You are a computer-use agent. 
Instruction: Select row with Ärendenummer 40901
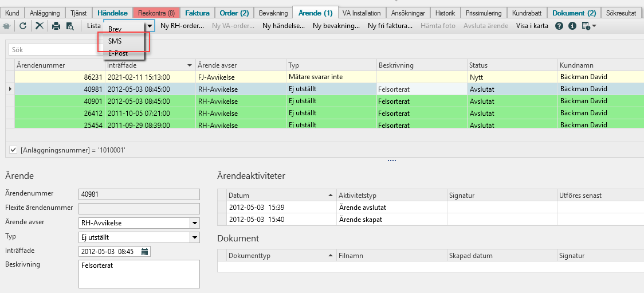[x=324, y=101]
